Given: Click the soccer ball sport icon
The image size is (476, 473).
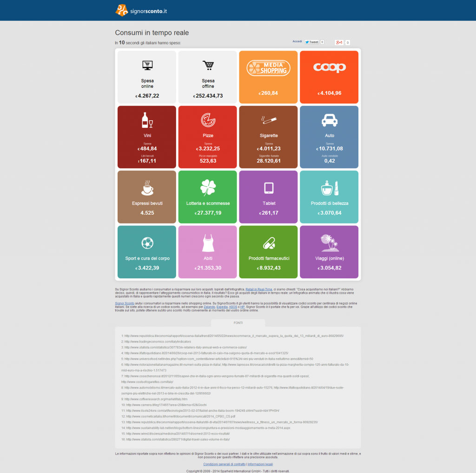Looking at the screenshot, I should pyautogui.click(x=147, y=243).
